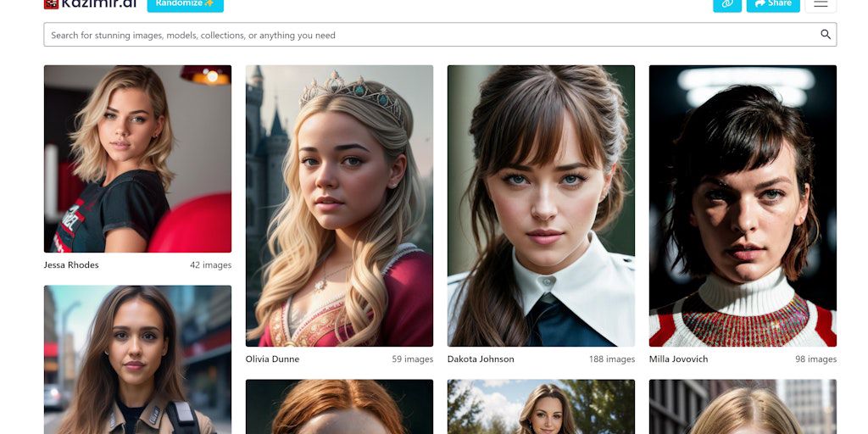Click the caption link beside '188 images'
Screen dimensions: 868x434
click(481, 359)
